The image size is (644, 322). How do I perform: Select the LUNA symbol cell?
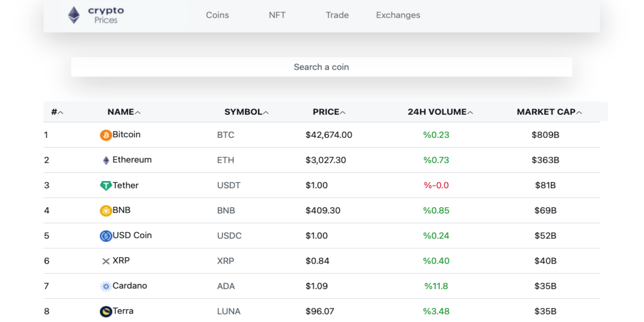point(228,311)
